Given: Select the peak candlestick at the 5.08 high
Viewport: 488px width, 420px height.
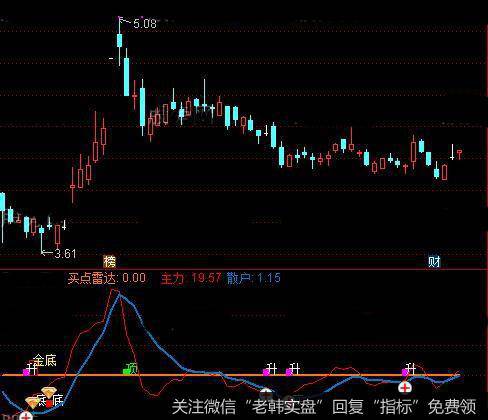Looking at the screenshot, I should (119, 41).
